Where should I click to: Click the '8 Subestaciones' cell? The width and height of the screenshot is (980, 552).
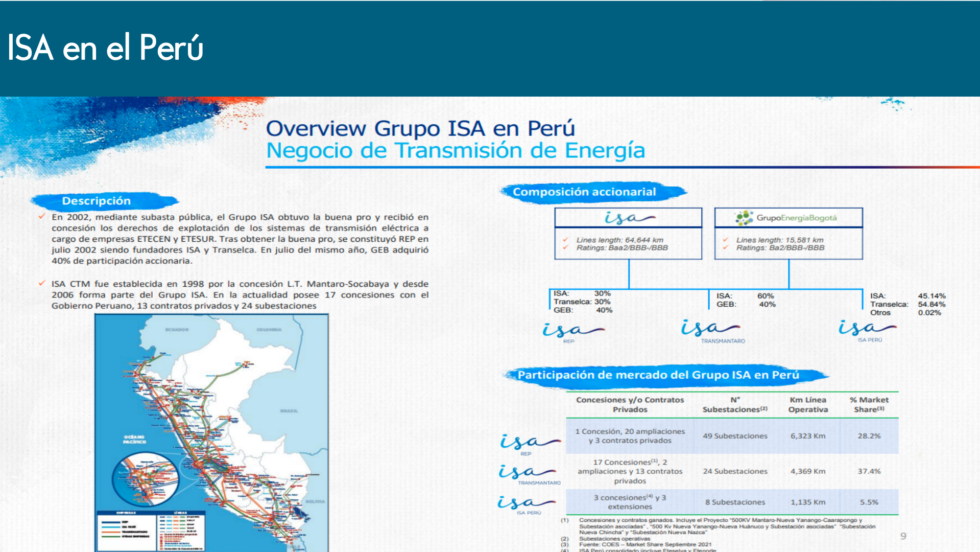coord(735,502)
